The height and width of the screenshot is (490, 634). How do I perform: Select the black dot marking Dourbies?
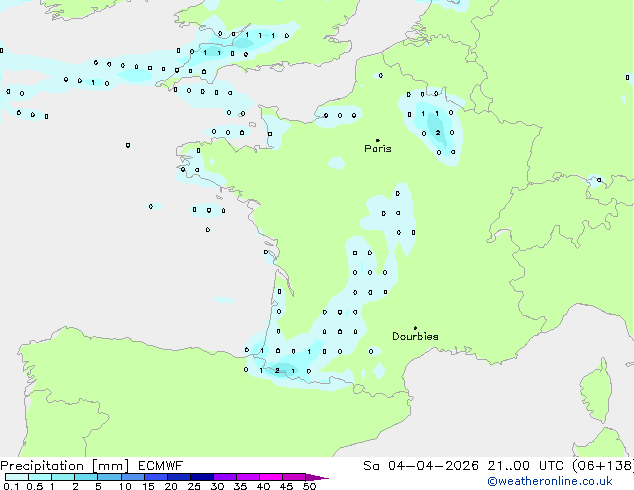tap(415, 328)
